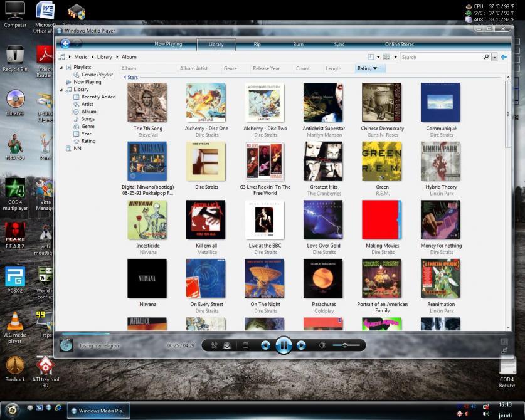Open the Burn tab

tap(298, 44)
